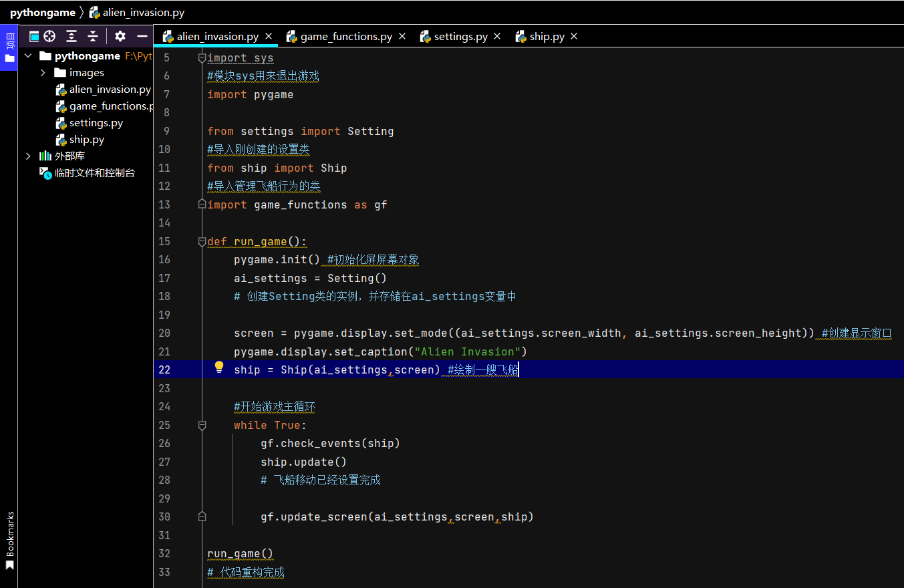
Task: Collapse all items in project tree
Action: tap(93, 37)
